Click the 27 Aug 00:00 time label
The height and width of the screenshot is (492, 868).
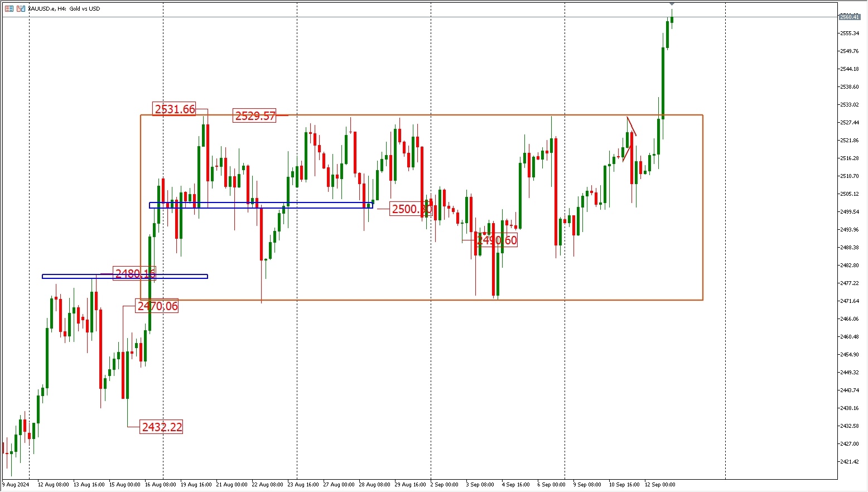point(339,485)
